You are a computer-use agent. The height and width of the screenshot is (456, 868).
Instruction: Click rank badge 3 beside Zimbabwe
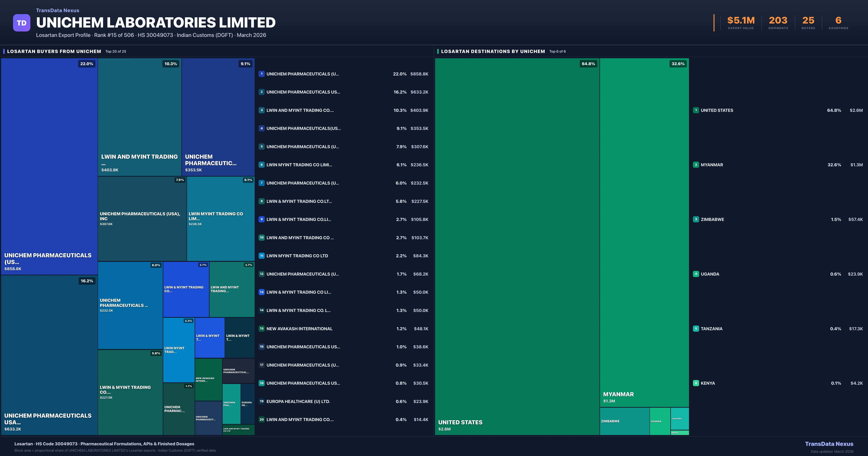point(696,219)
